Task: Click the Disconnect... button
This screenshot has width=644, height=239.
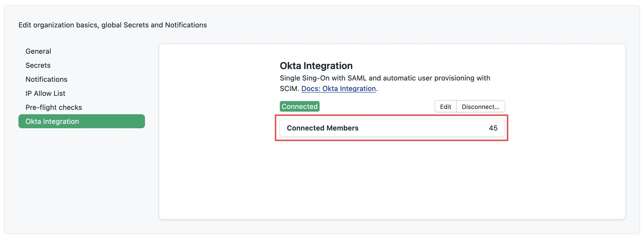Action: [481, 107]
